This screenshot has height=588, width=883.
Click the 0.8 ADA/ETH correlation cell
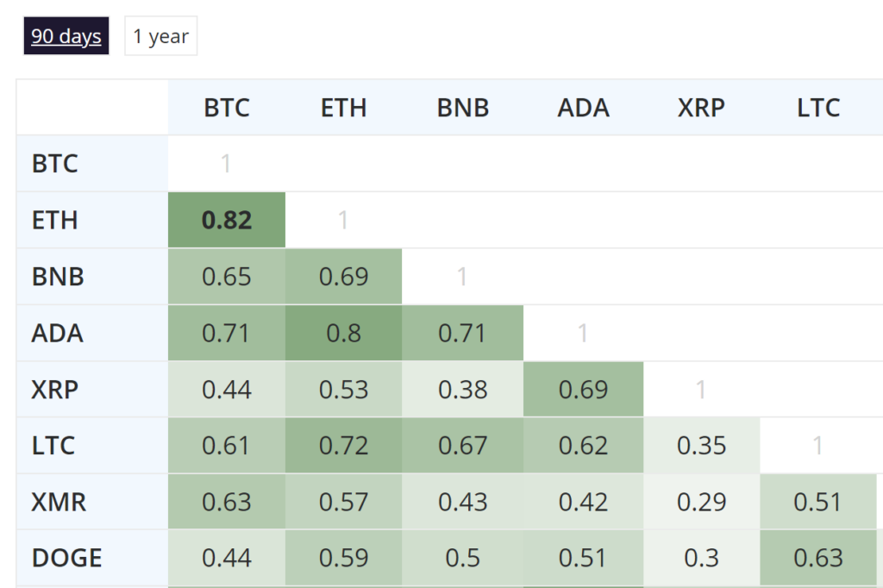pyautogui.click(x=343, y=333)
